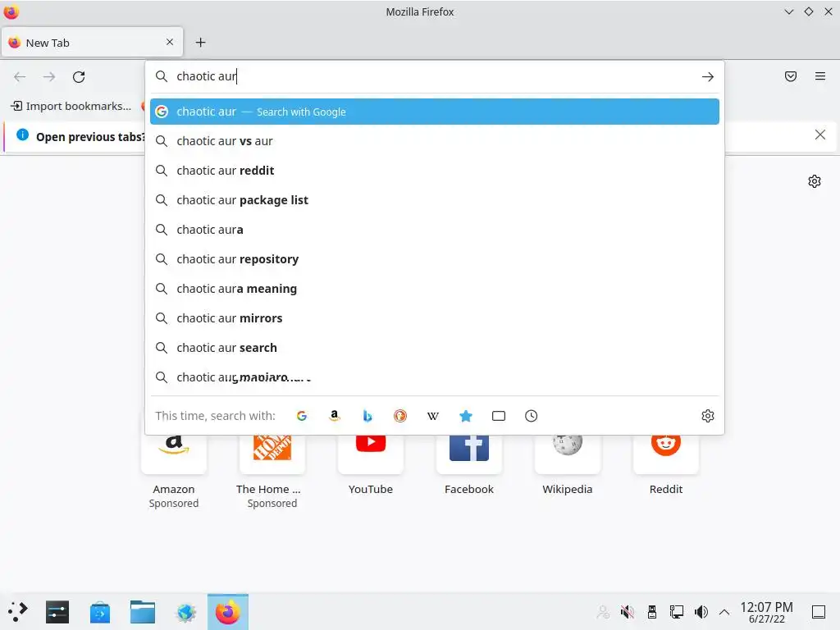
Task: Go back to the previous page
Action: click(x=20, y=76)
